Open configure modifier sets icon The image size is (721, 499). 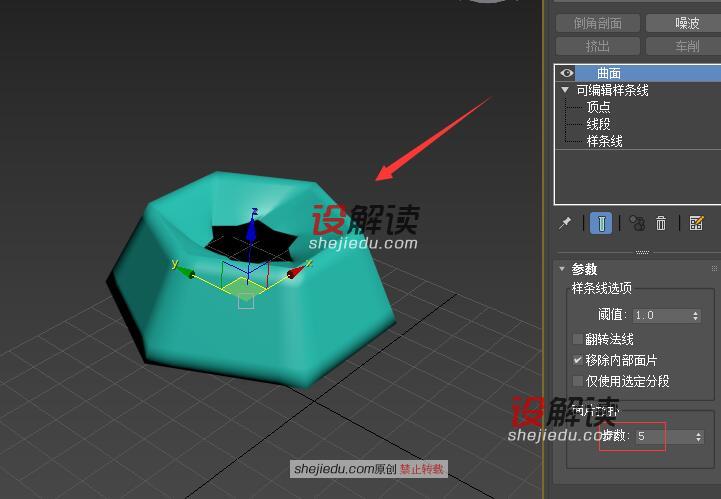(x=696, y=224)
